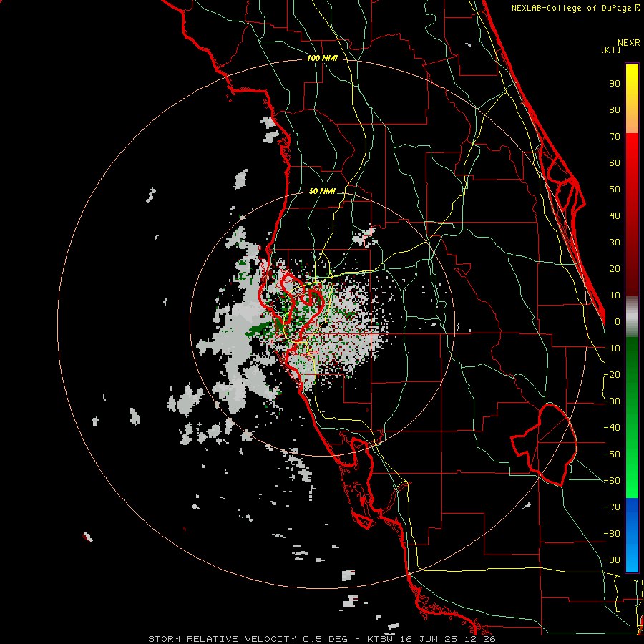Image resolution: width=644 pixels, height=644 pixels.
Task: Select the -70 scale value
Action: click(x=612, y=507)
